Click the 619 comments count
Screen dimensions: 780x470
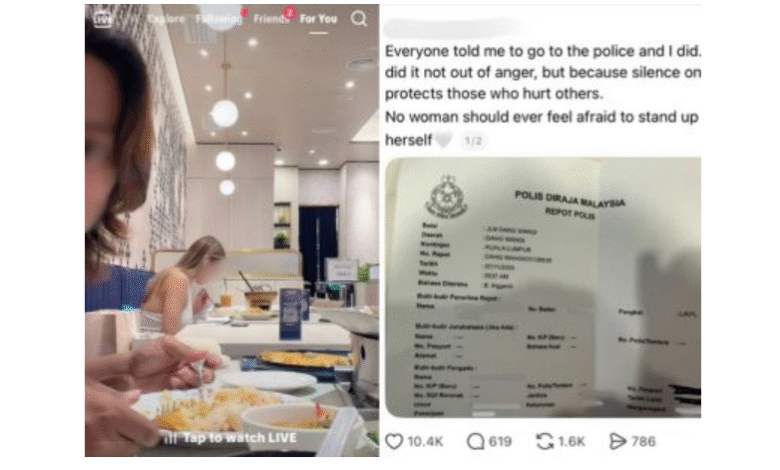click(x=500, y=441)
